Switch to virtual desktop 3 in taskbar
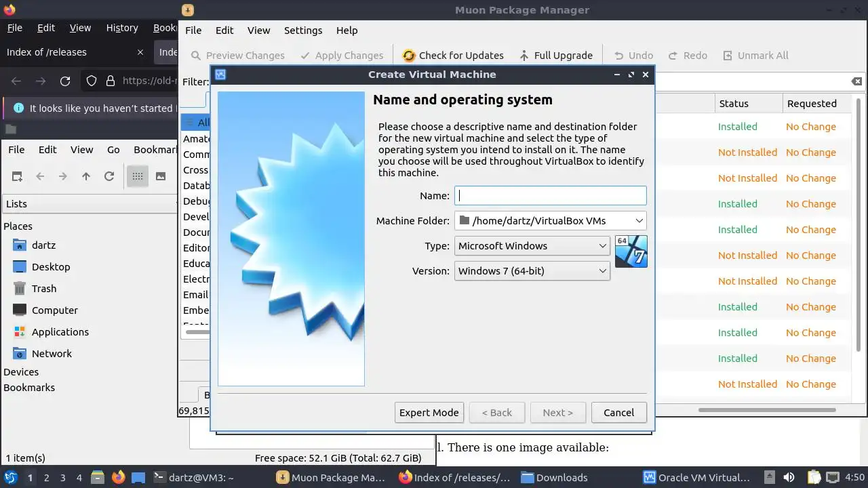868x488 pixels. click(62, 478)
